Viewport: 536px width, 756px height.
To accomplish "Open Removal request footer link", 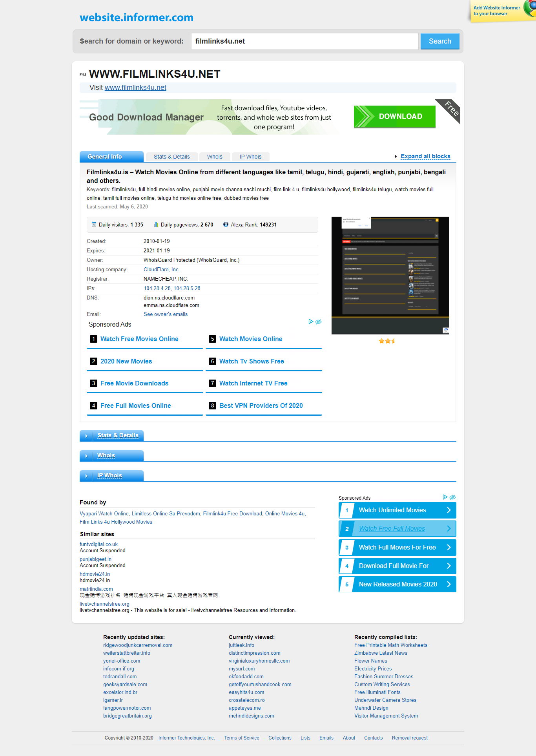I will (410, 738).
